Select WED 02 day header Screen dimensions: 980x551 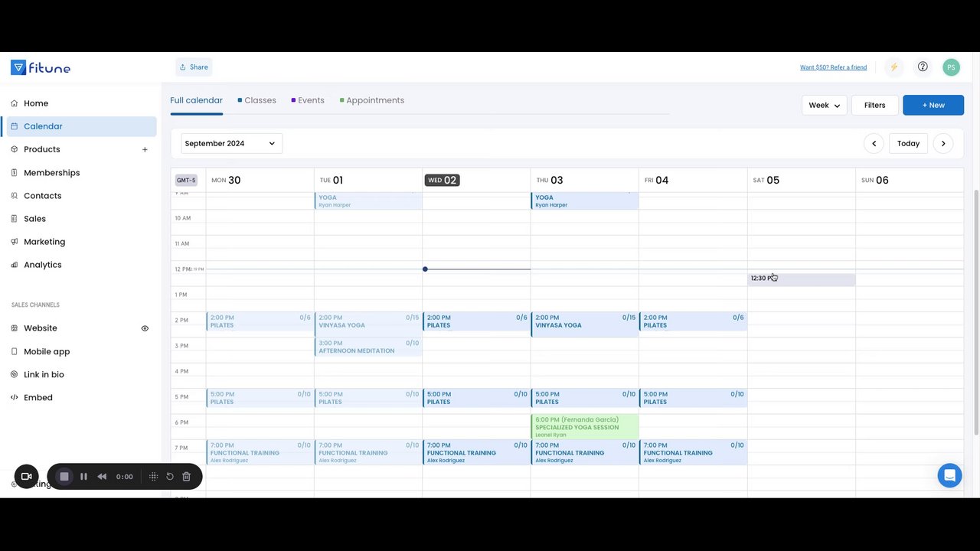click(x=442, y=181)
